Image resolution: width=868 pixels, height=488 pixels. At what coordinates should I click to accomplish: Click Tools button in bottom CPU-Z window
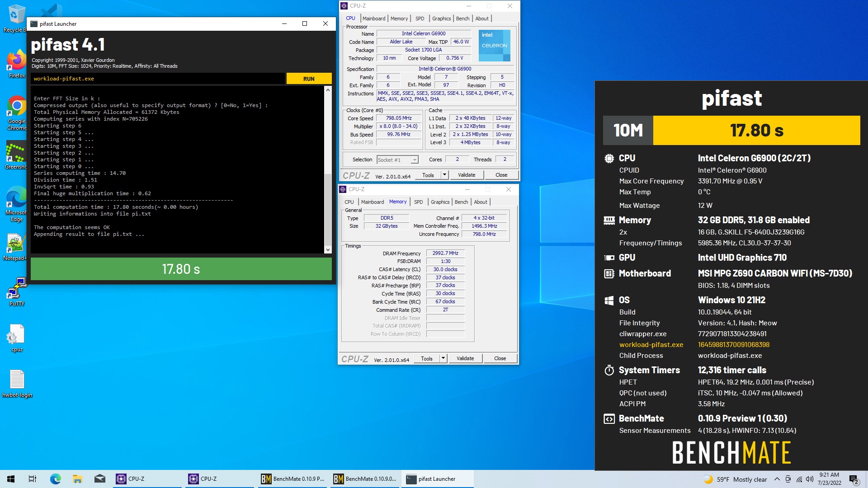coord(426,358)
